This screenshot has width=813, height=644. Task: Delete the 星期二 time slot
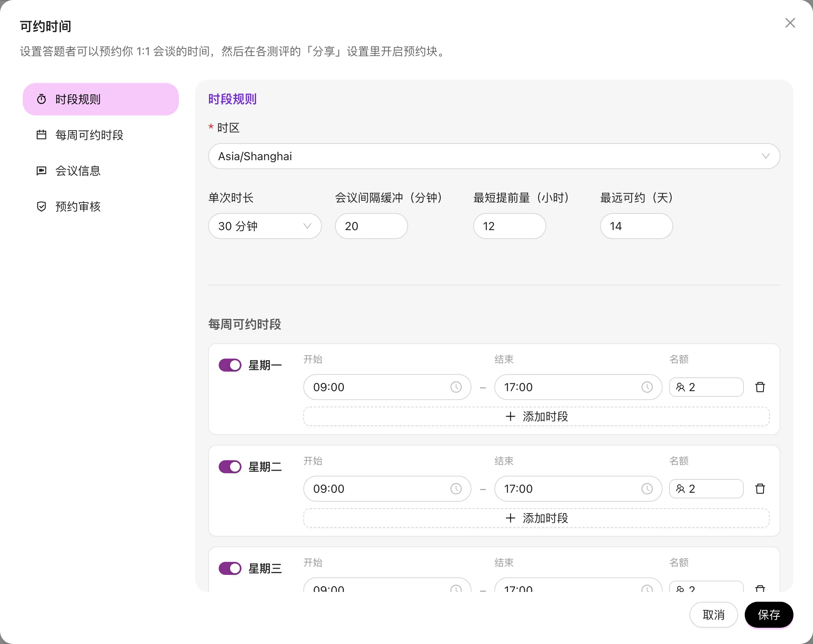point(760,489)
